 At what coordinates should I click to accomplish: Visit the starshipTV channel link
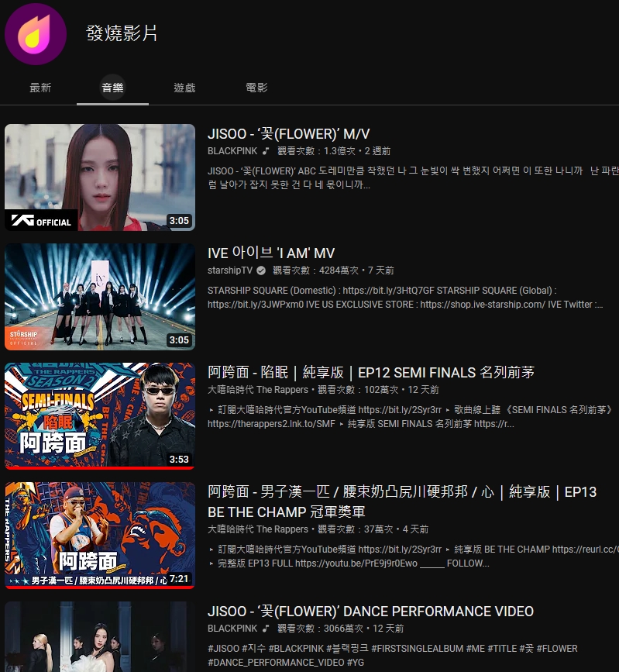click(230, 271)
